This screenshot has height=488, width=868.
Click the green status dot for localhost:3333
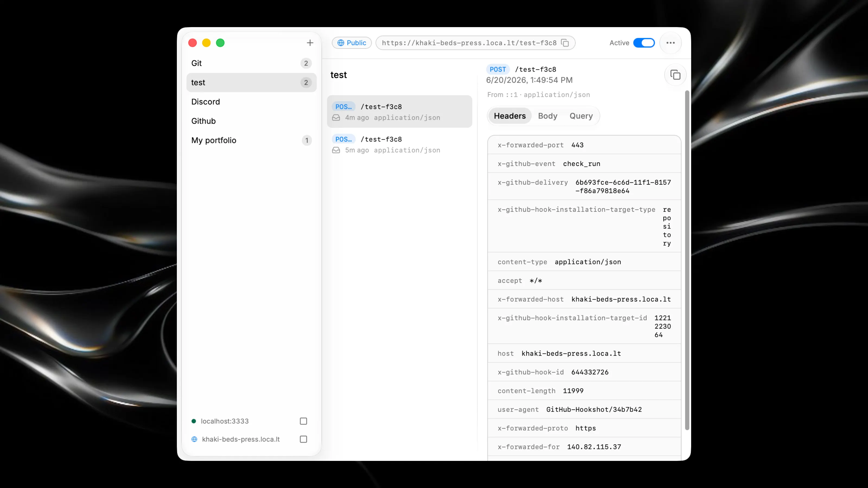(194, 421)
